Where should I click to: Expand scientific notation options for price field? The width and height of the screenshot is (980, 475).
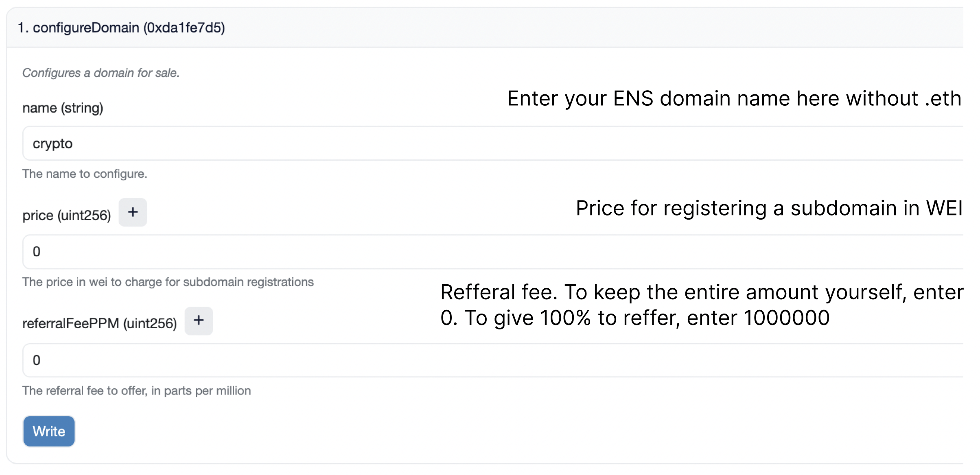coord(133,212)
